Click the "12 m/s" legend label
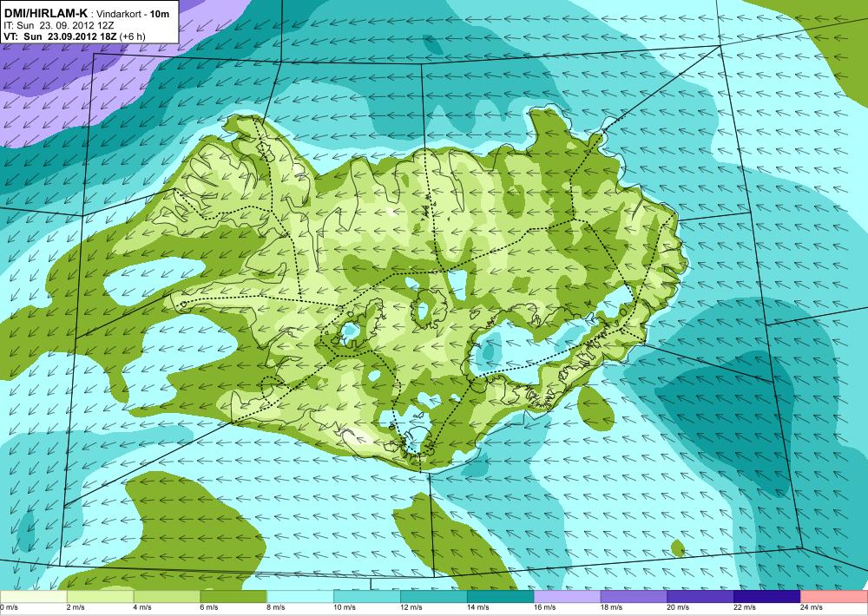868x616 pixels. pos(411,607)
